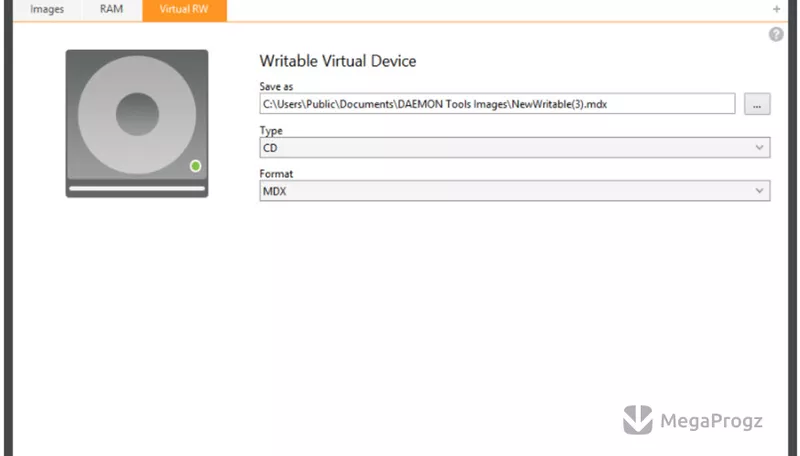The image size is (800, 456).
Task: Switch to the RAM tab
Action: (x=111, y=9)
